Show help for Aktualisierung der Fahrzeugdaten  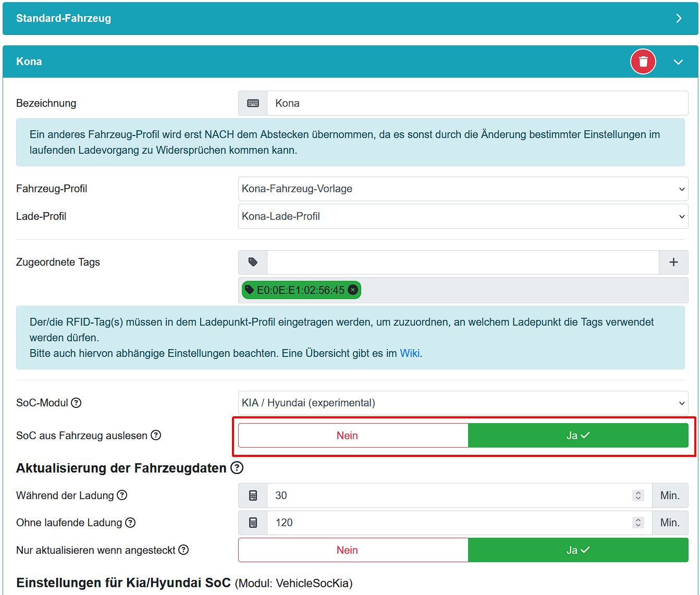[x=237, y=468]
